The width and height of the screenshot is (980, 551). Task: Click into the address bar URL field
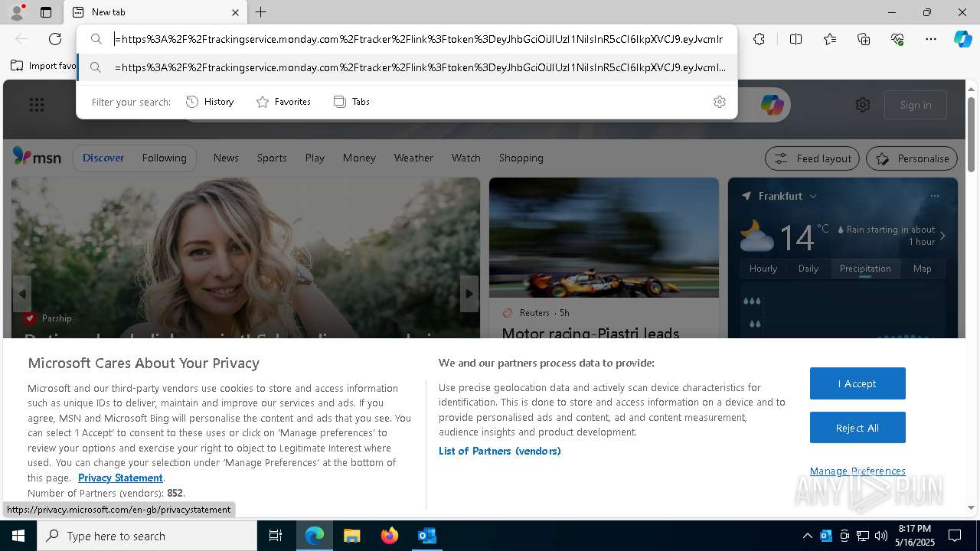pos(419,39)
